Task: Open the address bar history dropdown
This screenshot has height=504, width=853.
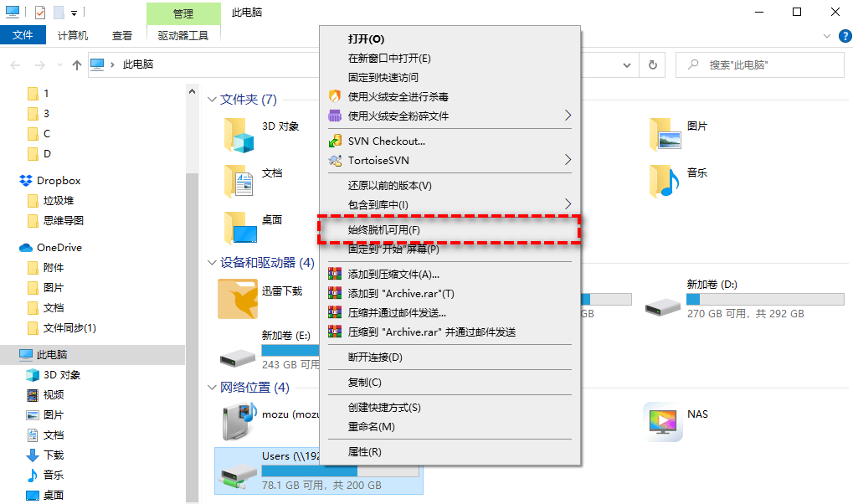Action: [x=626, y=64]
